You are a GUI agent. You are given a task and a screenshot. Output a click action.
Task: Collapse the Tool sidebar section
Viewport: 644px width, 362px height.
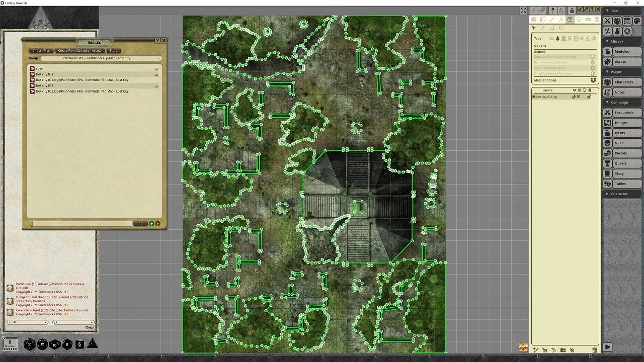(x=622, y=11)
